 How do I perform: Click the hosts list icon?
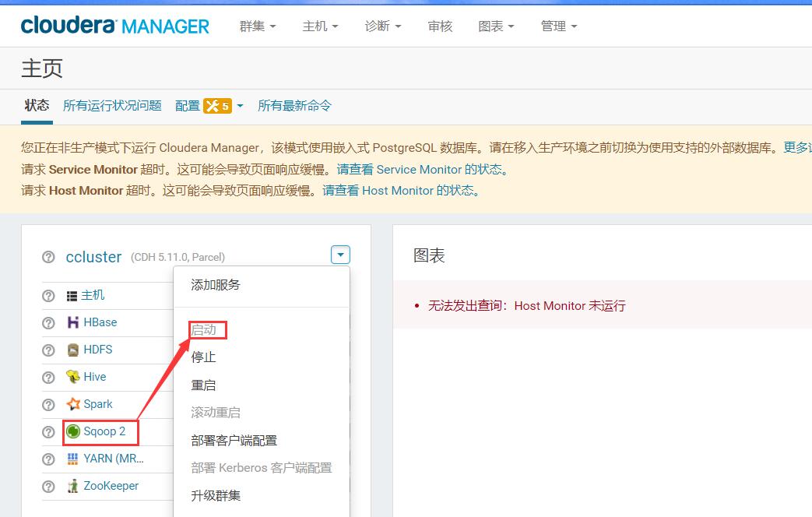pos(72,296)
